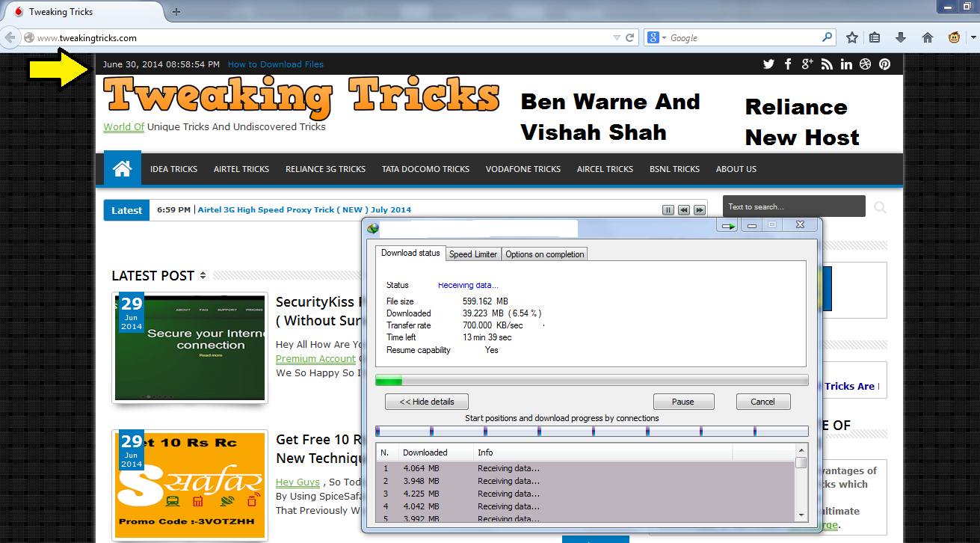Switch to the Speed Limiter tab
This screenshot has height=543, width=980.
[473, 254]
